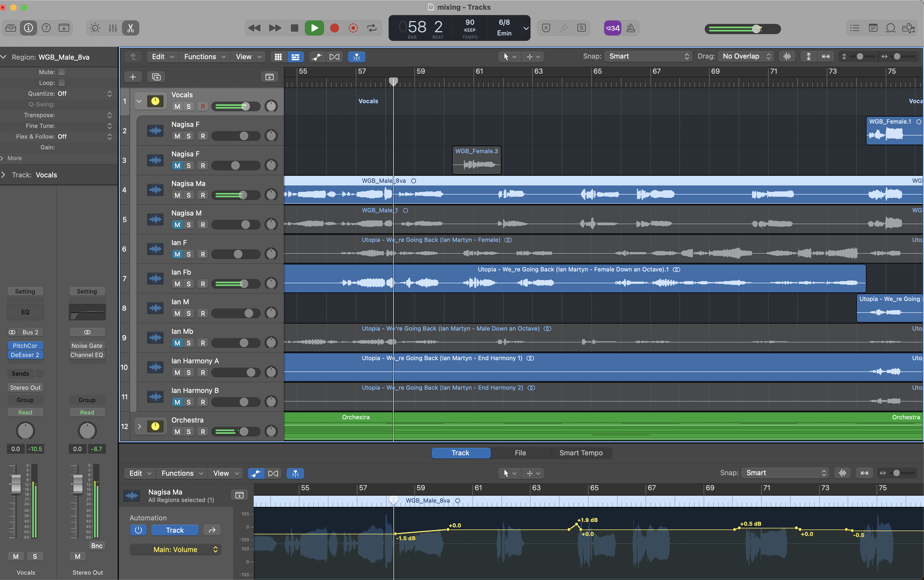The width and height of the screenshot is (924, 580).
Task: Open the Media Browser icon
Action: click(908, 28)
